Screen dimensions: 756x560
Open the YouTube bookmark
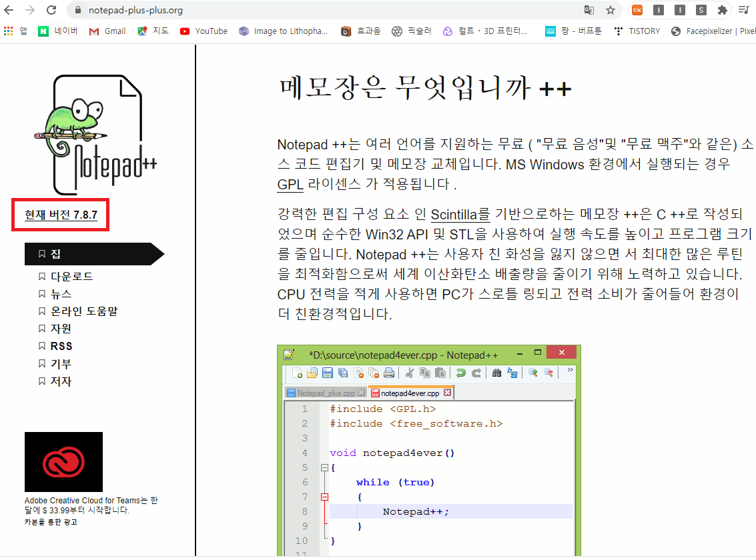[204, 31]
